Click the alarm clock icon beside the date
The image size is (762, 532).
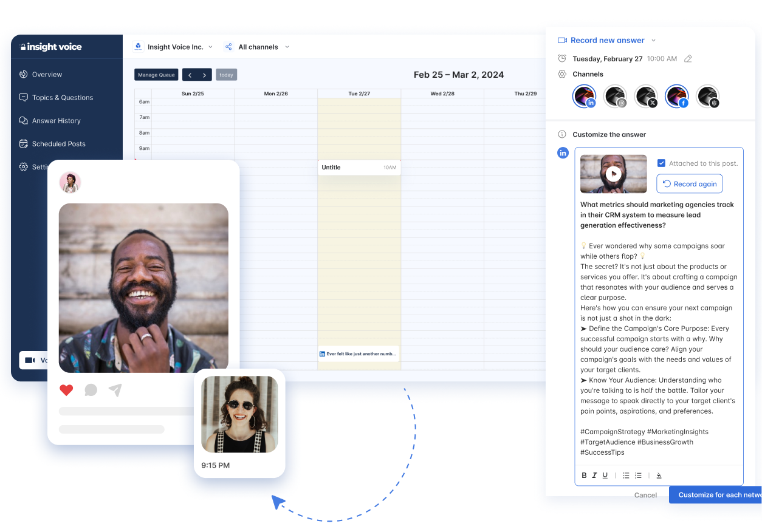tap(560, 58)
